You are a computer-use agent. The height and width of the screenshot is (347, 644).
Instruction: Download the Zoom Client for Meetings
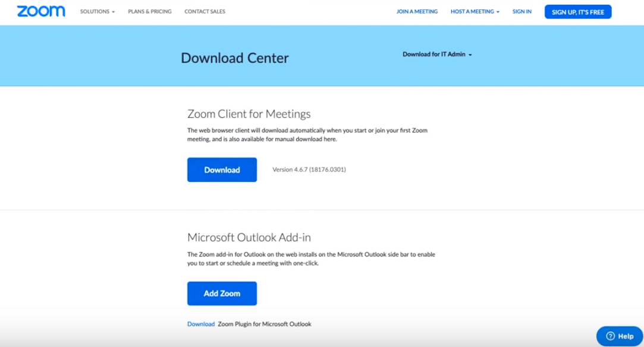[222, 170]
